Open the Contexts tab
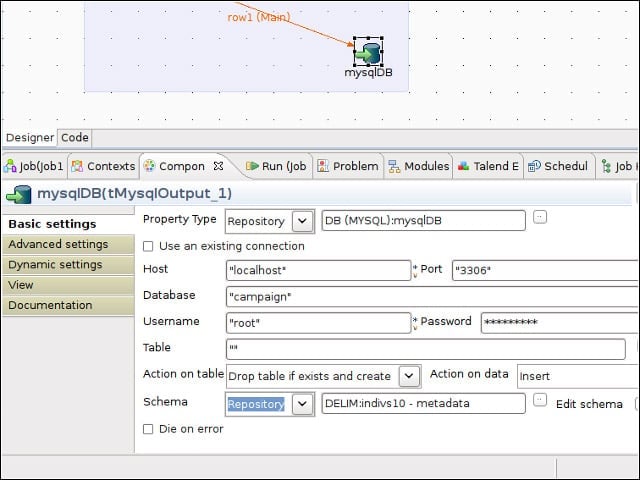Viewport: 640px width, 480px height. 103,166
